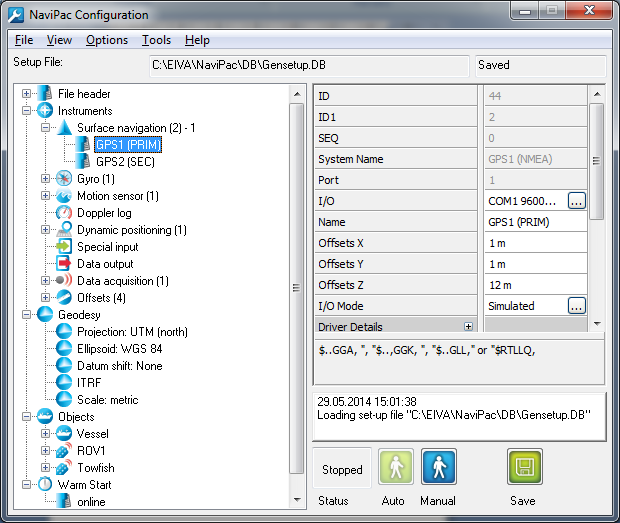Click the Vessel ship icon

coord(64,434)
